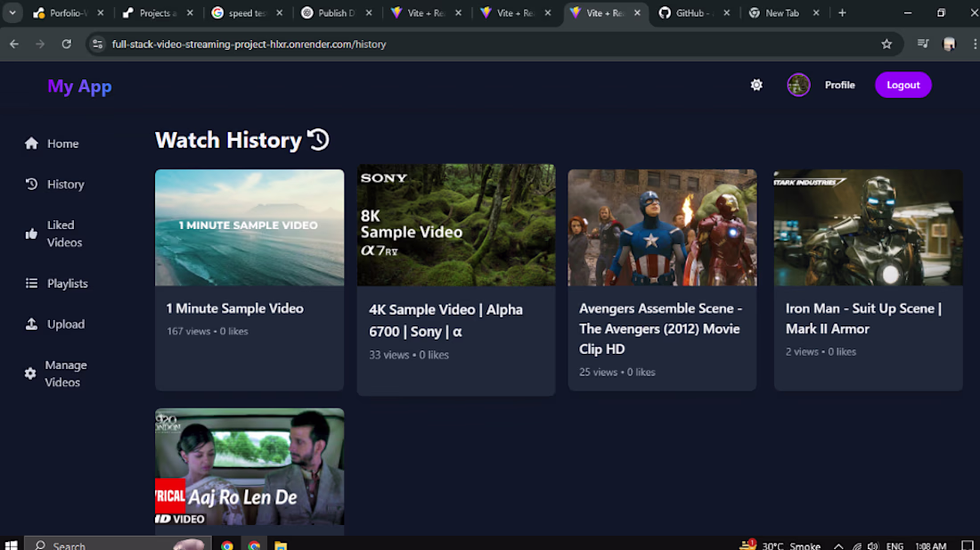This screenshot has height=550, width=980.
Task: Open the History sidebar clock icon
Action: (31, 184)
